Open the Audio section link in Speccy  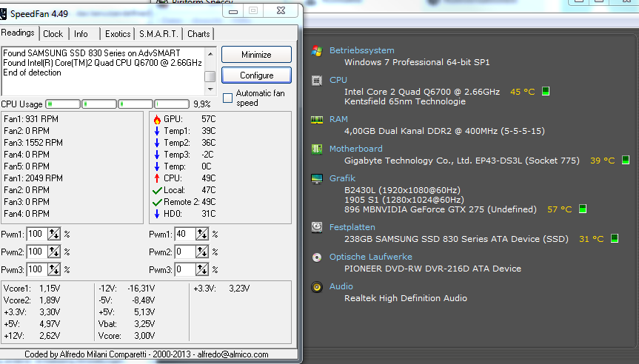click(x=341, y=286)
